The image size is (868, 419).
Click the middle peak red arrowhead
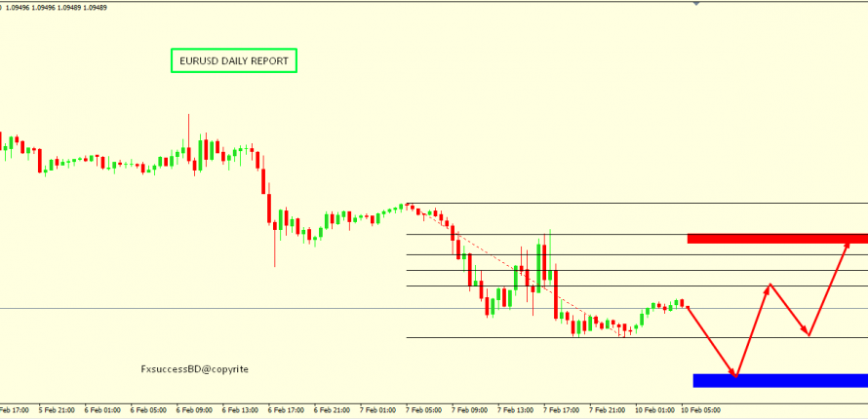[x=770, y=286]
